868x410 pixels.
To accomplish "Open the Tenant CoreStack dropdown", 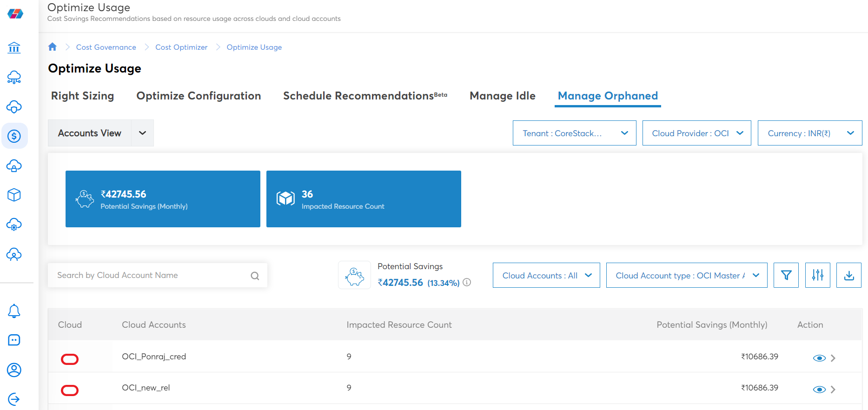I will 574,133.
